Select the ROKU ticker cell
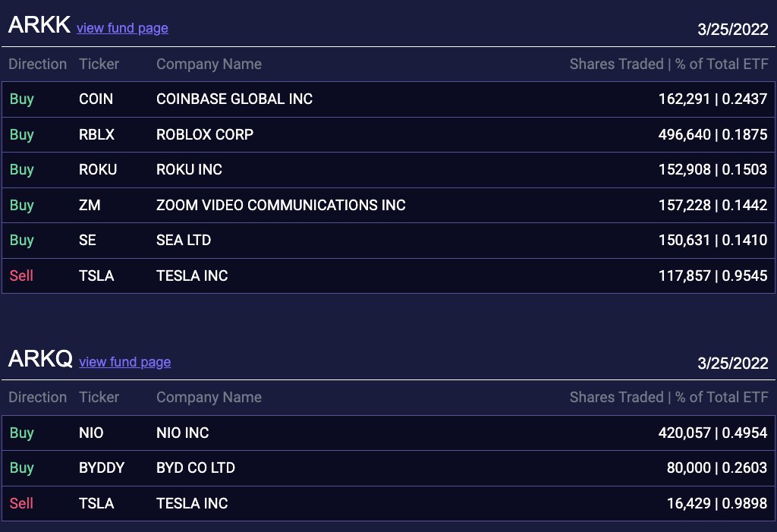777x532 pixels. [98, 169]
